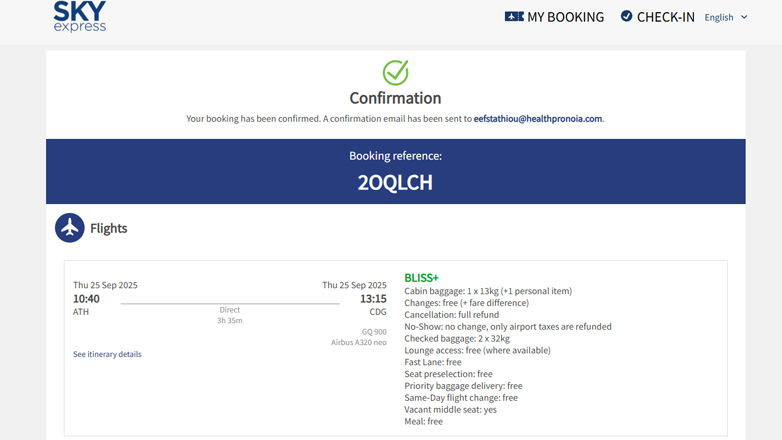Click the Airbus A320 neo aircraft label
The width and height of the screenshot is (782, 440).
click(x=359, y=343)
